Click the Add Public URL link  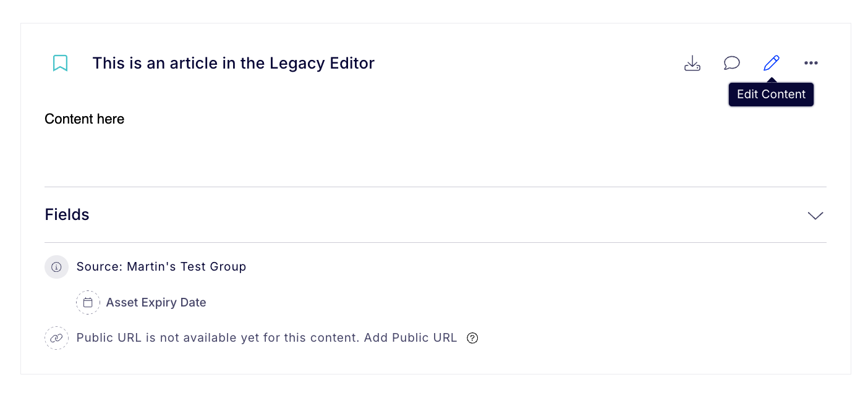coord(411,338)
